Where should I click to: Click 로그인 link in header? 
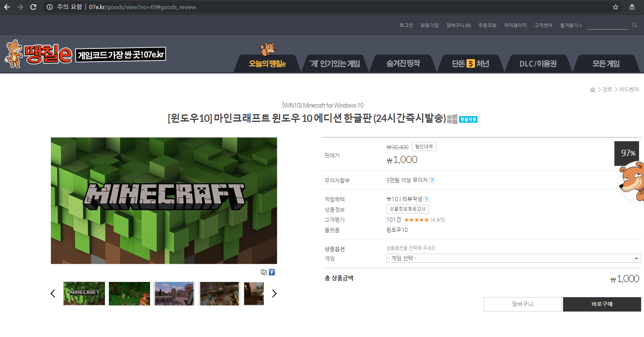[406, 25]
